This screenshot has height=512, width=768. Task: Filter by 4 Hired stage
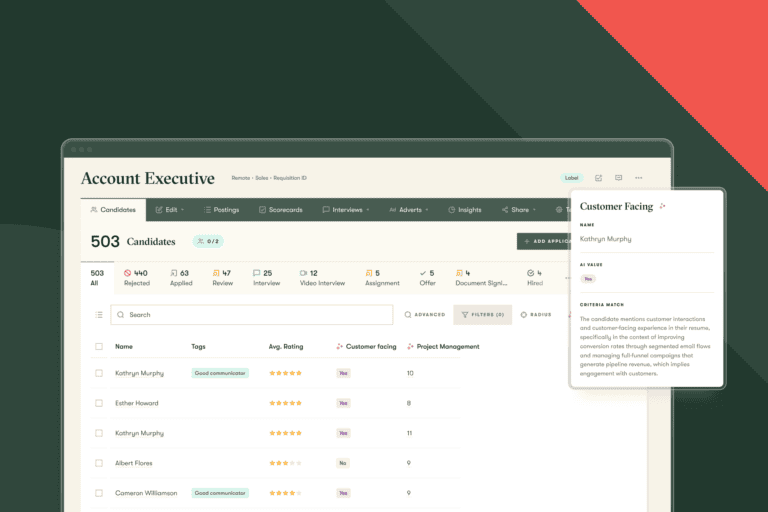point(535,278)
